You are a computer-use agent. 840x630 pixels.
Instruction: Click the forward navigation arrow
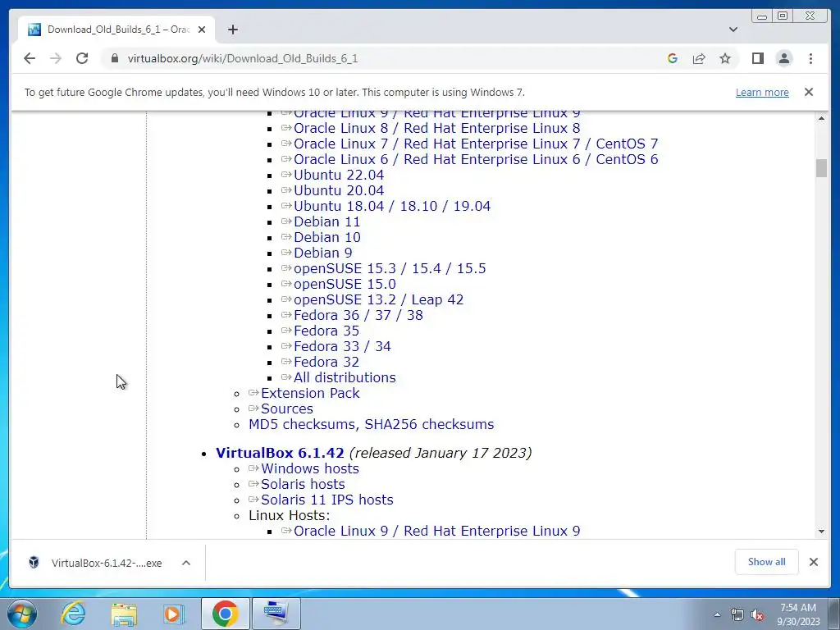click(x=56, y=58)
